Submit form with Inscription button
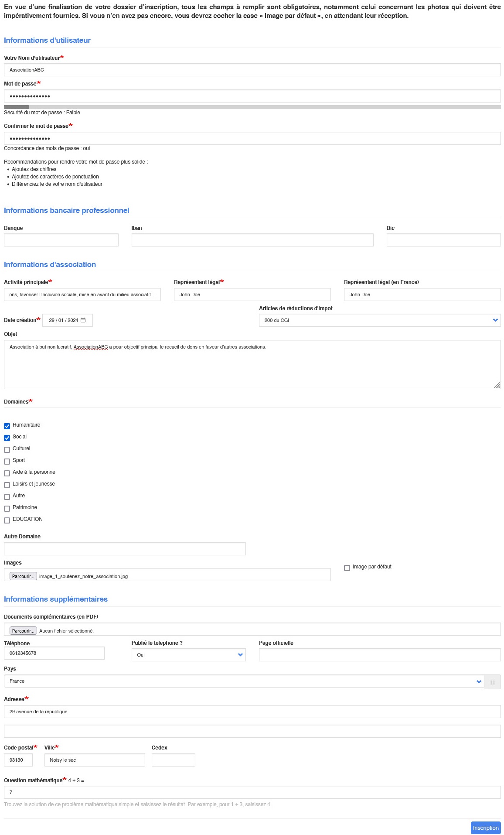Screen dimensions: 504x835 (485, 828)
